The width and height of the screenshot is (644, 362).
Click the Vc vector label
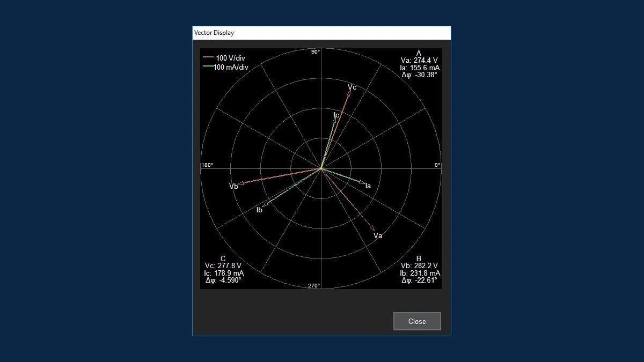click(x=352, y=87)
